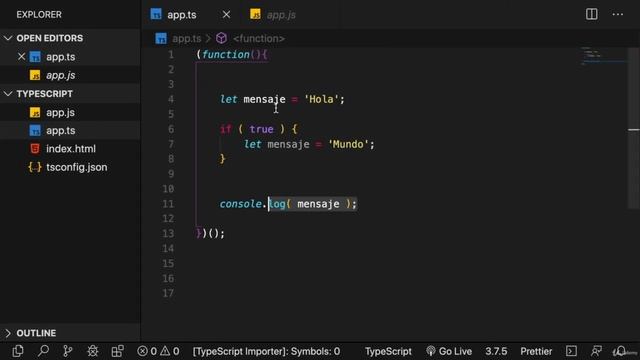640x360 pixels.
Task: Click the function keyword on line 1
Action: (x=226, y=54)
